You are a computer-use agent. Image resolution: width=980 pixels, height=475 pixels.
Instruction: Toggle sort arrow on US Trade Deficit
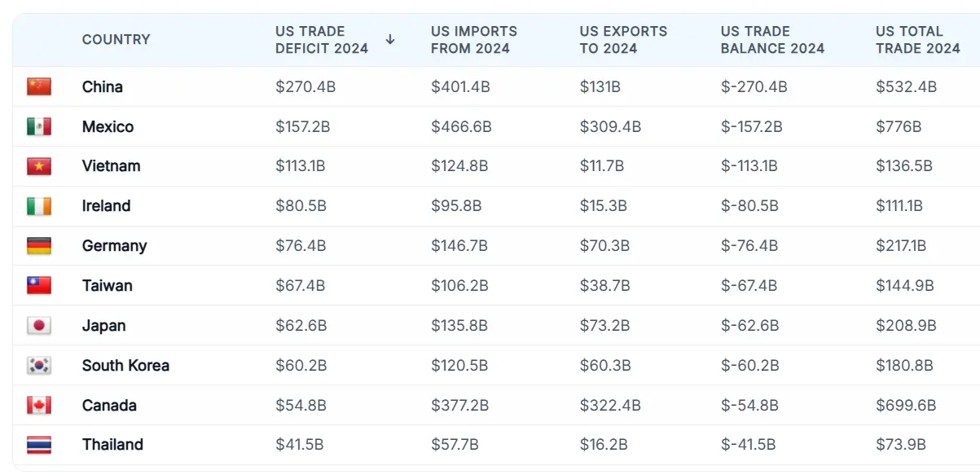(x=390, y=39)
